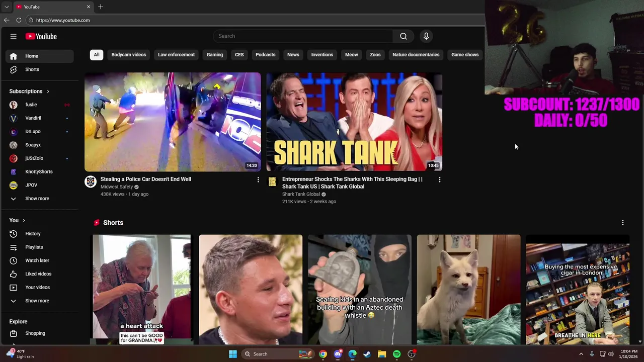The width and height of the screenshot is (644, 362).
Task: Select Zoos filter chip
Action: [375, 55]
